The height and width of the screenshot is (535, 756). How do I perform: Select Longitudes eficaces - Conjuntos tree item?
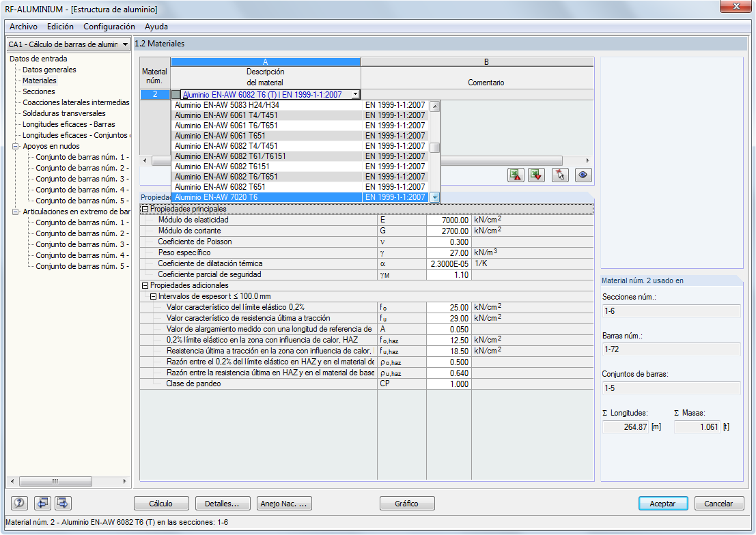pos(75,135)
